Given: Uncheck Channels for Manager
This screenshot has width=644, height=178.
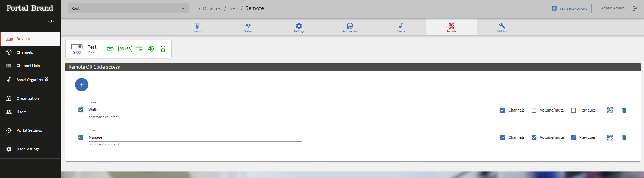Looking at the screenshot, I should point(502,137).
